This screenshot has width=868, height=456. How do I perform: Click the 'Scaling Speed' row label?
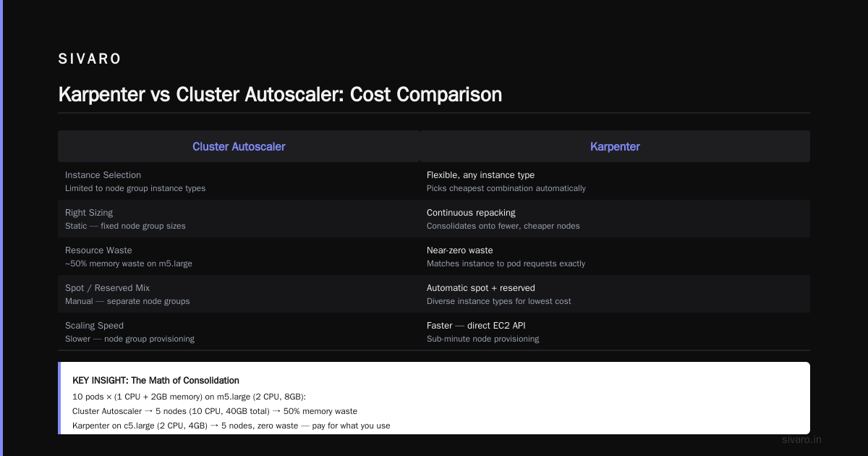pos(94,326)
